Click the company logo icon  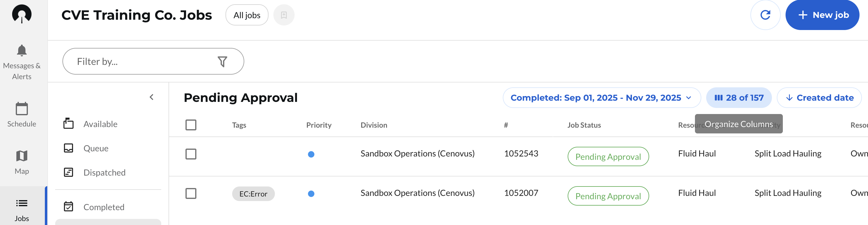(22, 14)
